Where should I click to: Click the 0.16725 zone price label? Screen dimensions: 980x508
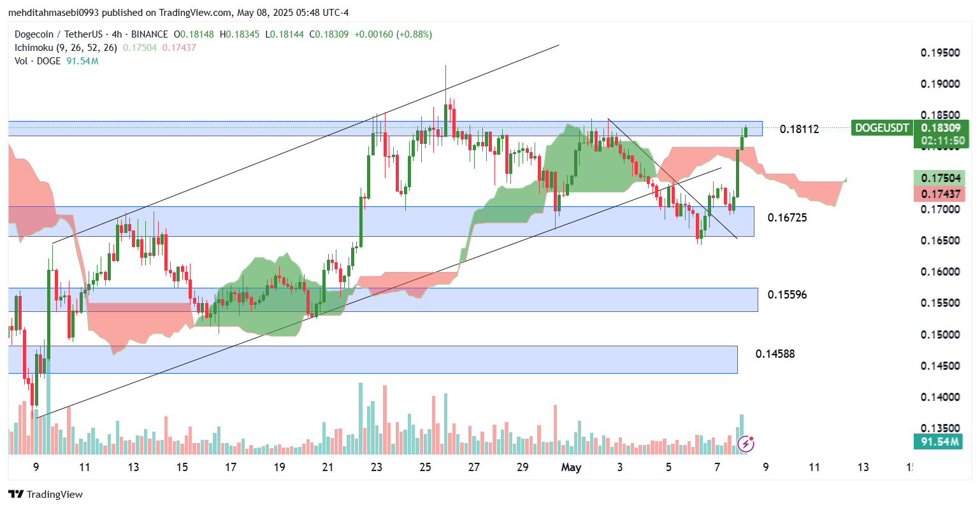tap(787, 218)
